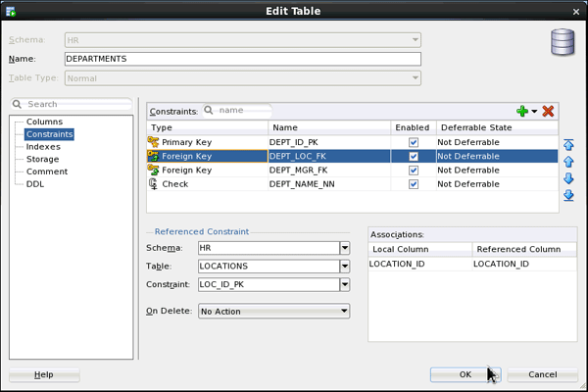This screenshot has width=588, height=392.
Task: Open the Constraint LOC_ID_PK dropdown
Action: coord(344,284)
